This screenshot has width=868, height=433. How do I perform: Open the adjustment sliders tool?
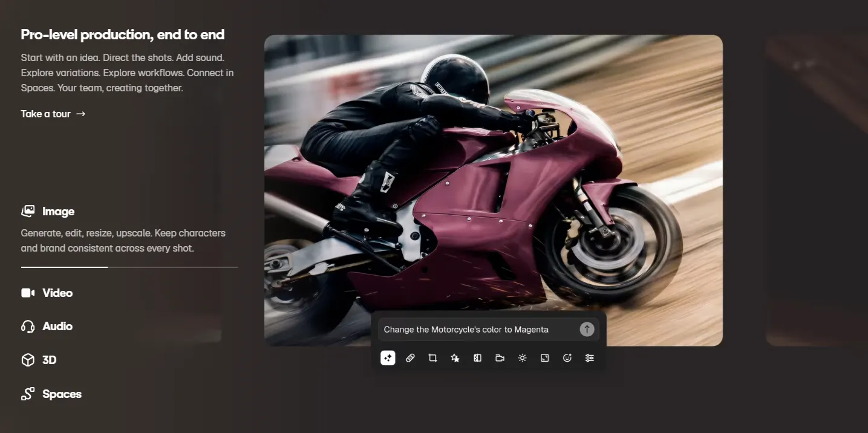590,358
